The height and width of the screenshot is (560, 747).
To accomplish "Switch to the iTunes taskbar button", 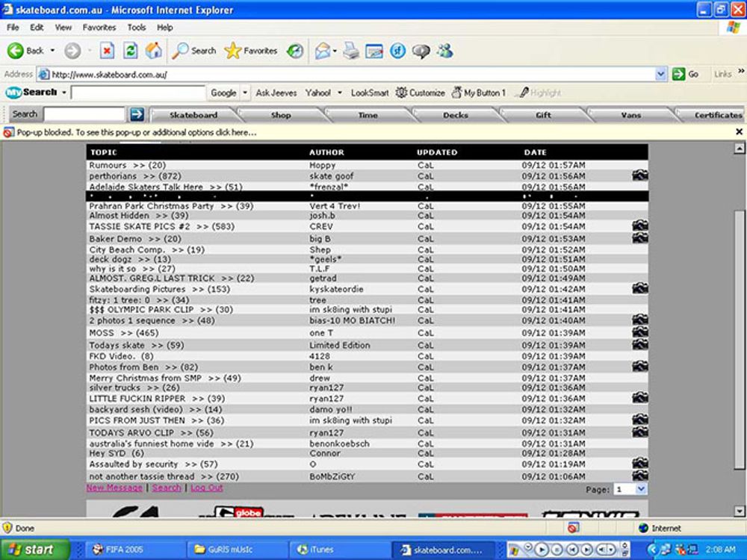I will [x=339, y=550].
